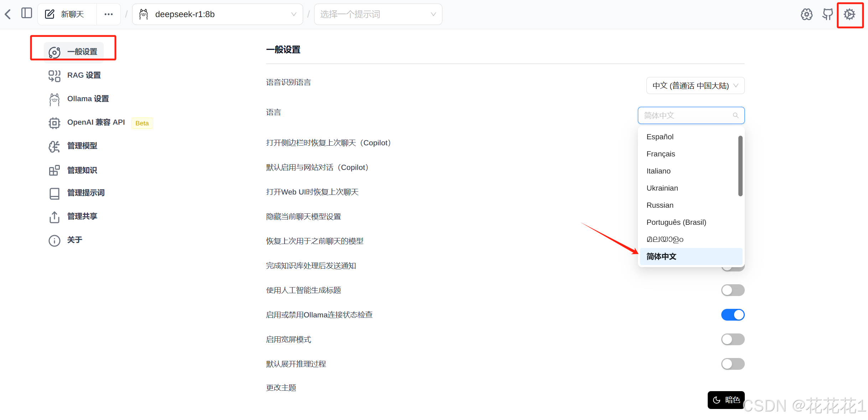The height and width of the screenshot is (420, 868).
Task: Click 新聊天 button
Action: [67, 14]
